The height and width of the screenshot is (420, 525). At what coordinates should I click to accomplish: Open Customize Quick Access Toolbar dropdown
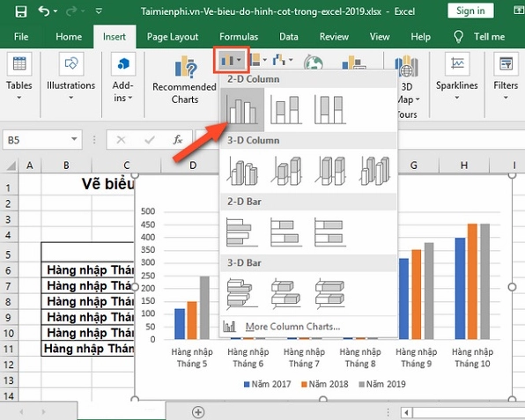coord(99,11)
